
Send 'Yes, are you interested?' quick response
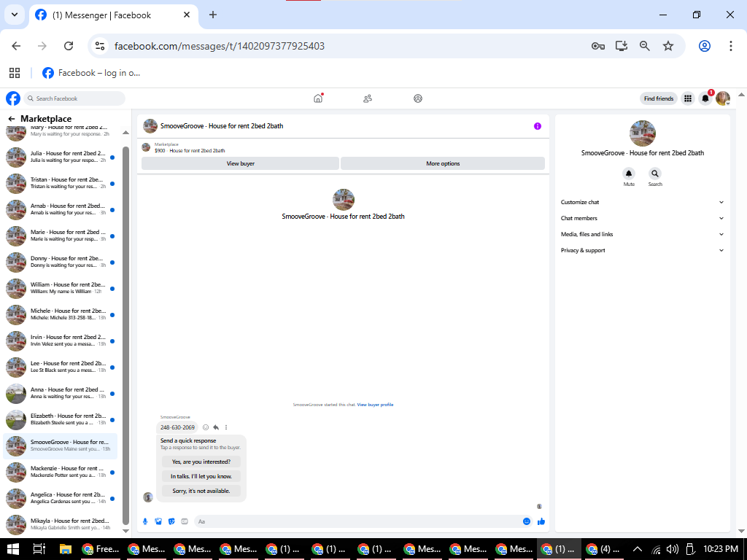pos(201,462)
